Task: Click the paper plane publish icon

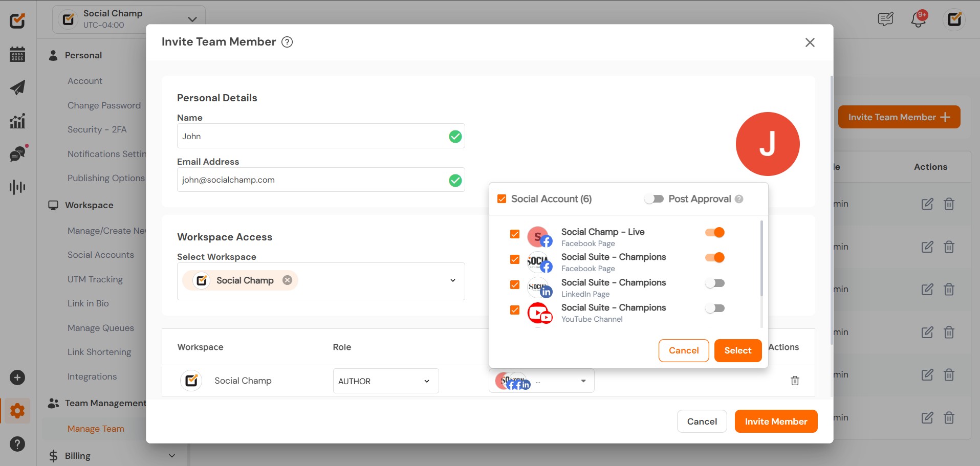Action: pyautogui.click(x=17, y=87)
